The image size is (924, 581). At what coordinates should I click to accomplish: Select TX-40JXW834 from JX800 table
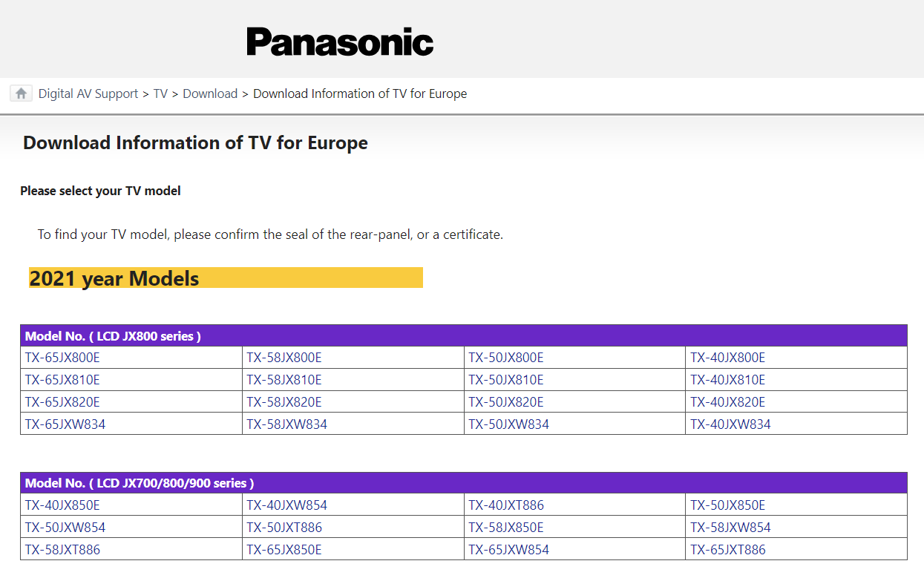[731, 424]
